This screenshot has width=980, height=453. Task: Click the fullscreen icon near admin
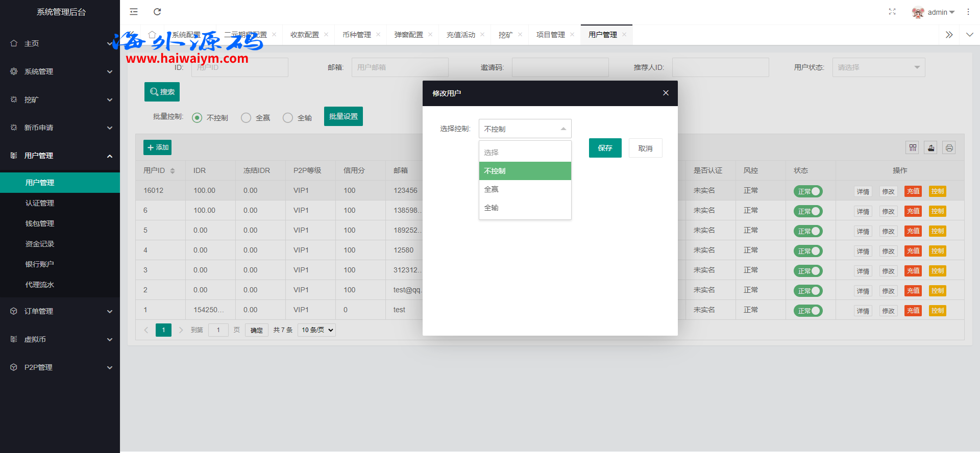point(892,12)
